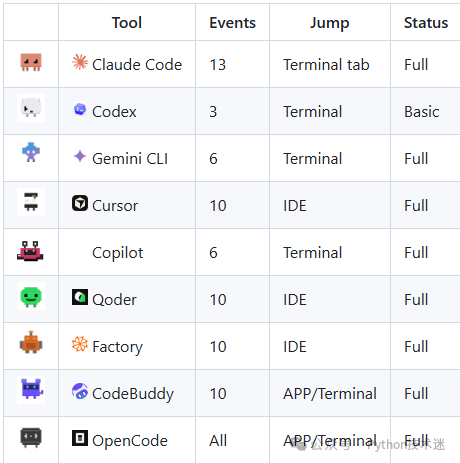The height and width of the screenshot is (463, 460).
Task: Click the IDE jump cell for Factory
Action: coord(295,347)
